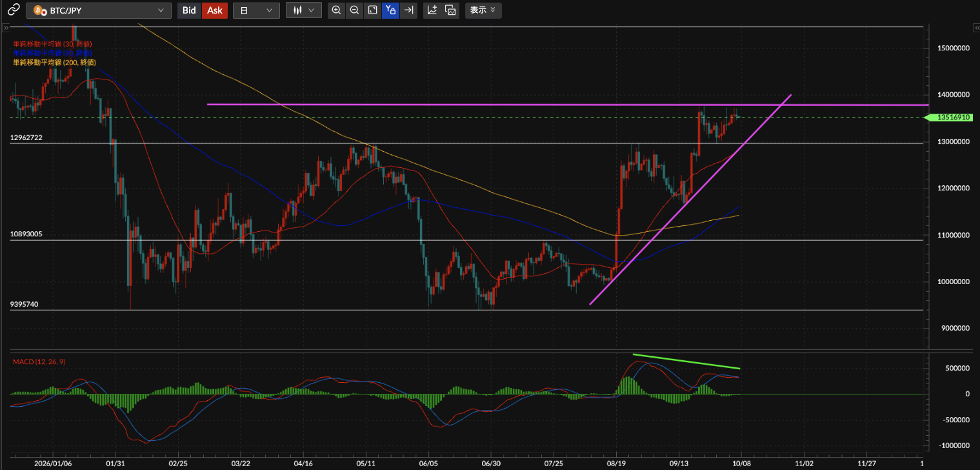Zoom out of the chart
The width and height of the screenshot is (980, 470).
(x=354, y=10)
